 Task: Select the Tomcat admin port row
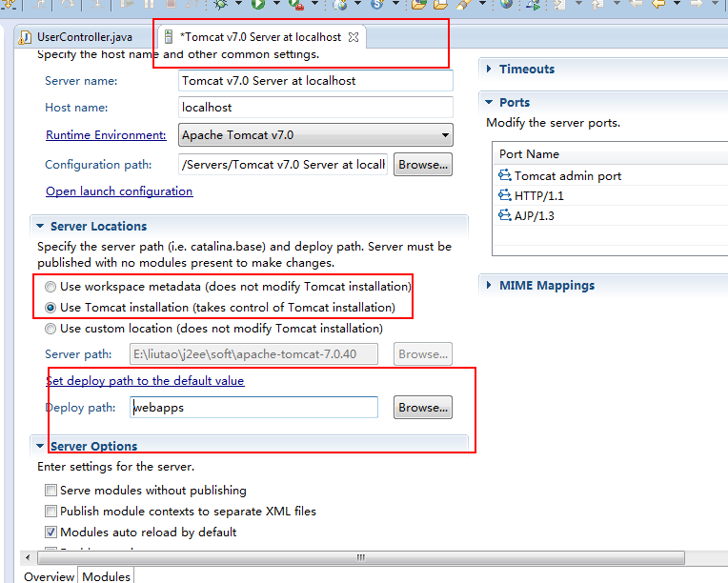click(x=611, y=176)
